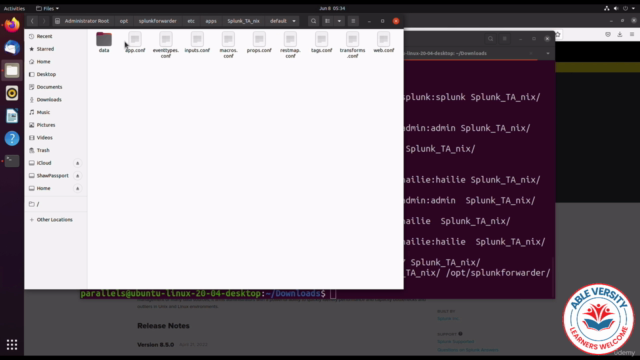Go to Splunk_TA_nix in path bar
The image size is (640, 360).
243,21
